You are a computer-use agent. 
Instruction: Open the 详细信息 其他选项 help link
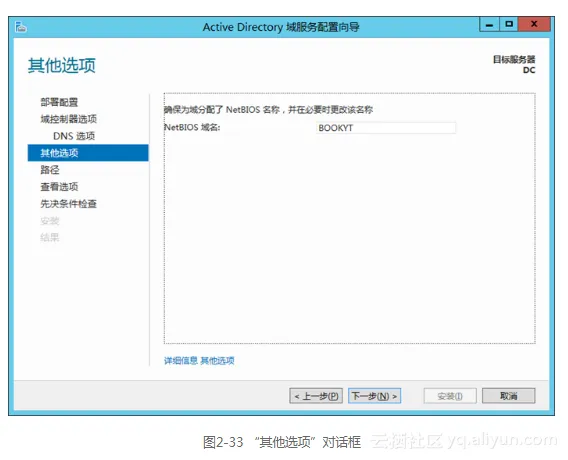[x=199, y=360]
